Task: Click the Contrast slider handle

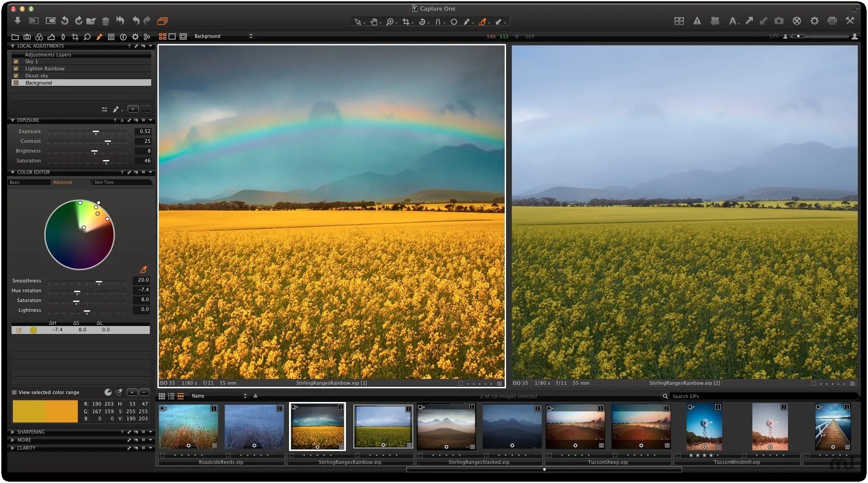Action: (x=108, y=142)
